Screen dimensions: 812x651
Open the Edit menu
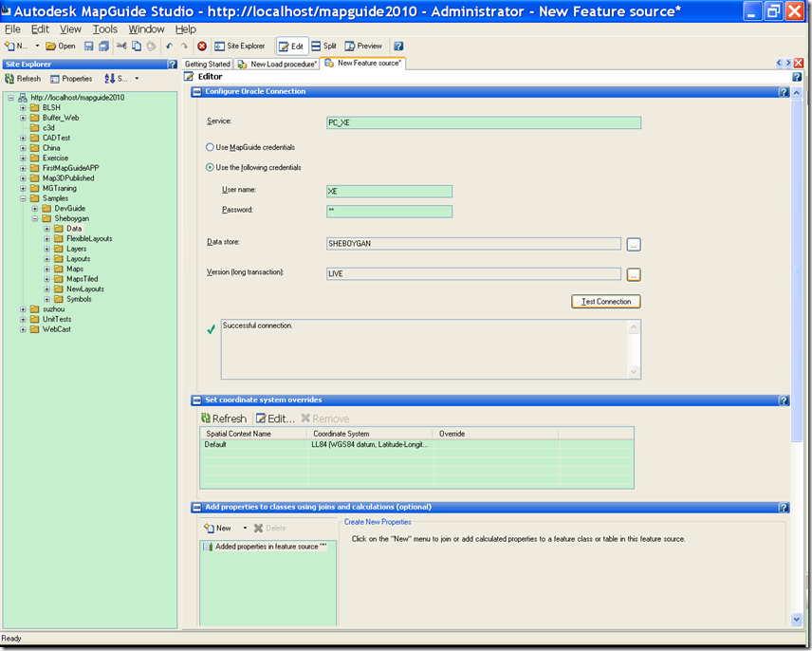tap(40, 29)
